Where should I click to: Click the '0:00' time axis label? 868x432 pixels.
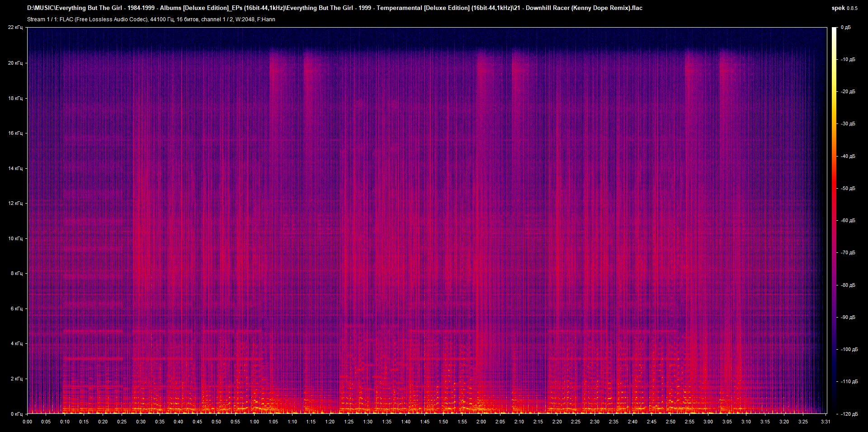click(x=27, y=422)
